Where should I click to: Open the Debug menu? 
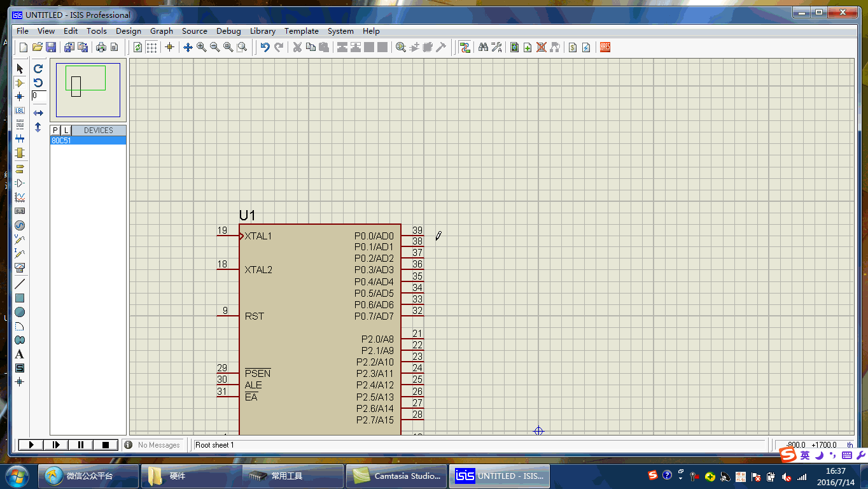(228, 31)
